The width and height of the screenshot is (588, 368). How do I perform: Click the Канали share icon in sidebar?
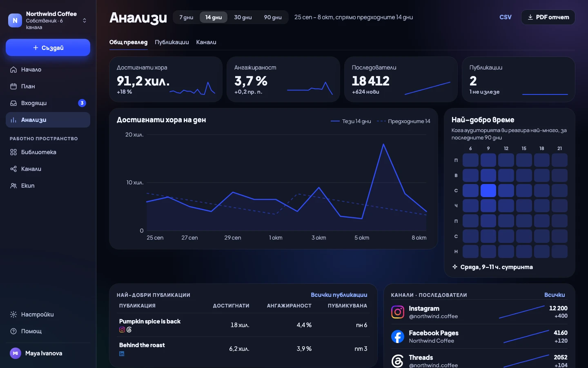[x=13, y=169]
